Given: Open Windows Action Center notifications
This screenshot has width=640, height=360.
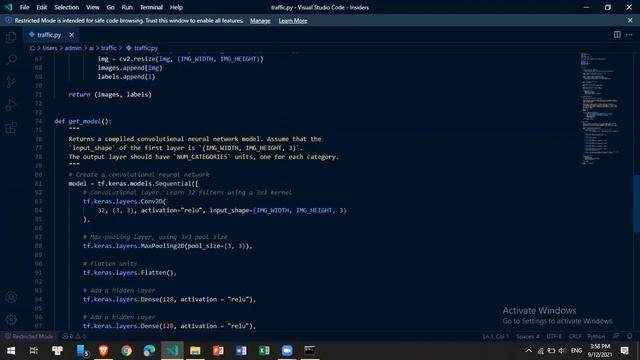Looking at the screenshot, I should tap(624, 351).
